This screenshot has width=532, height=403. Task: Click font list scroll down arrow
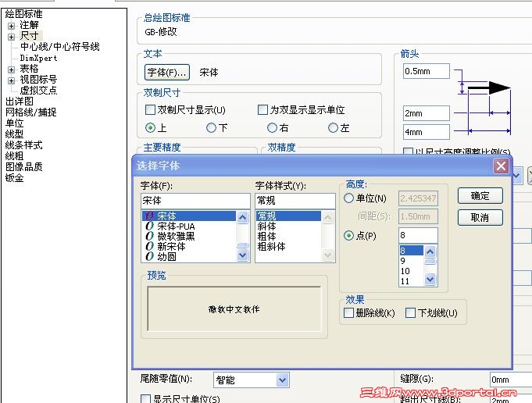pyautogui.click(x=243, y=255)
